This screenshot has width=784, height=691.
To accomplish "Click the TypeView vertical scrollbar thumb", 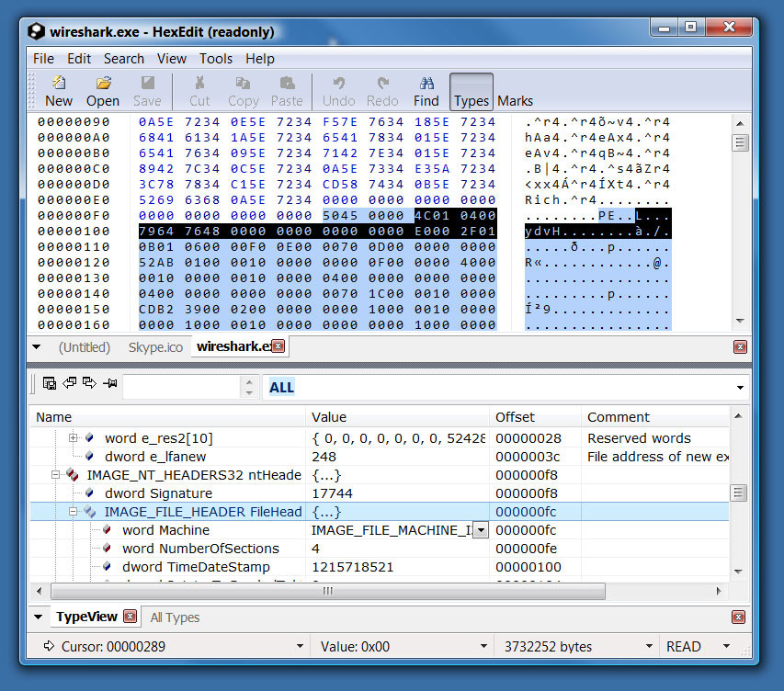I will click(738, 493).
